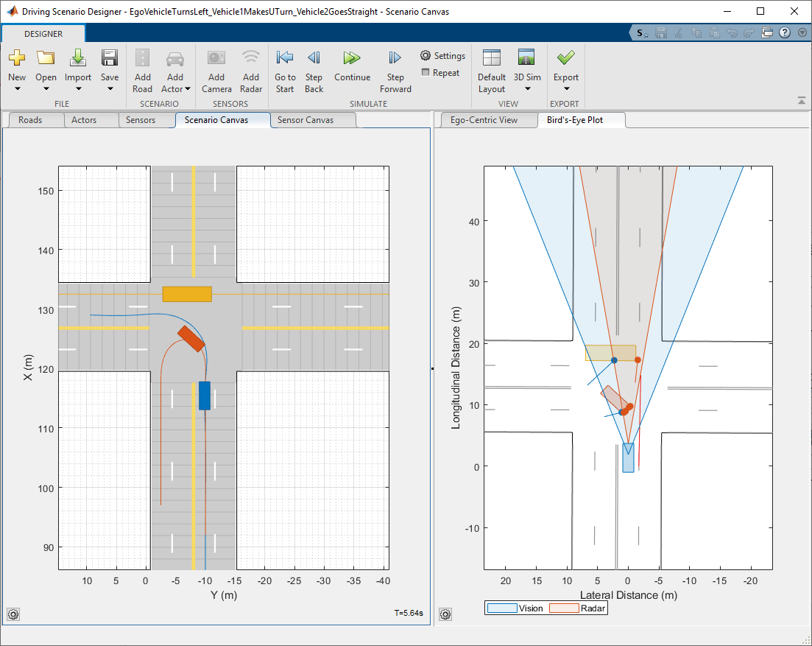Click Step Back simulation control
Image resolution: width=812 pixels, height=646 pixels.
[x=314, y=70]
